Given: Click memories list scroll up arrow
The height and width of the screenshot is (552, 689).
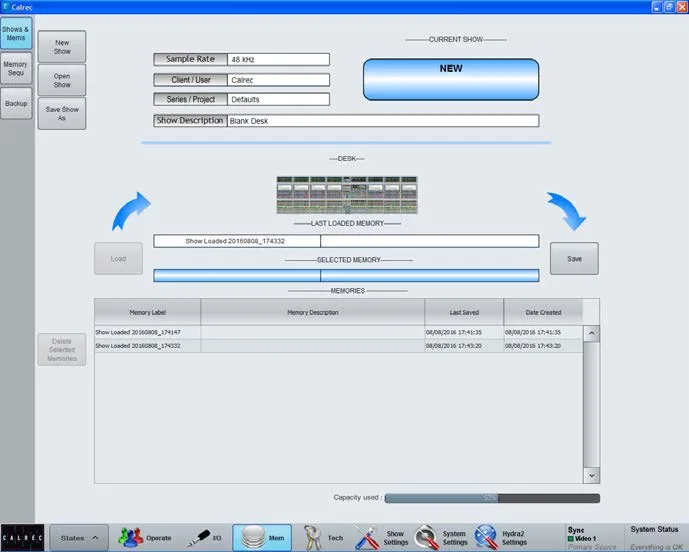Looking at the screenshot, I should [x=591, y=333].
